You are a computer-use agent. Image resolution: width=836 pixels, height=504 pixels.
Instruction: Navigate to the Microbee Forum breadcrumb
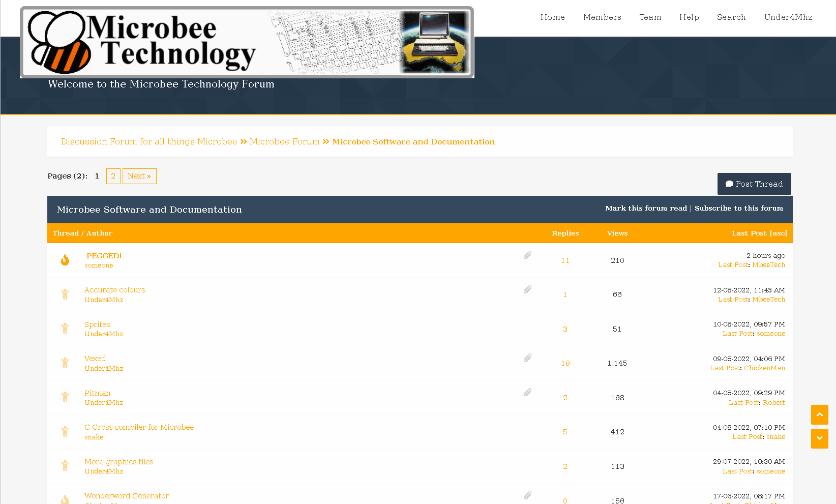(x=284, y=141)
